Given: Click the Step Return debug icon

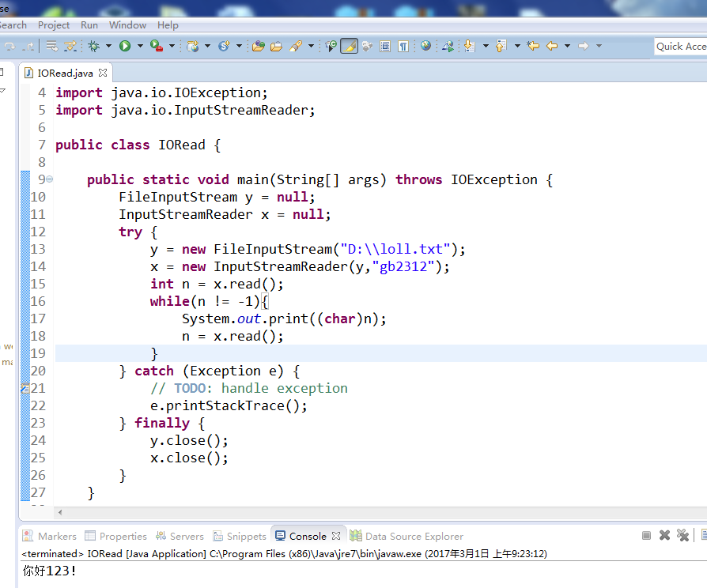Looking at the screenshot, I should click(28, 46).
